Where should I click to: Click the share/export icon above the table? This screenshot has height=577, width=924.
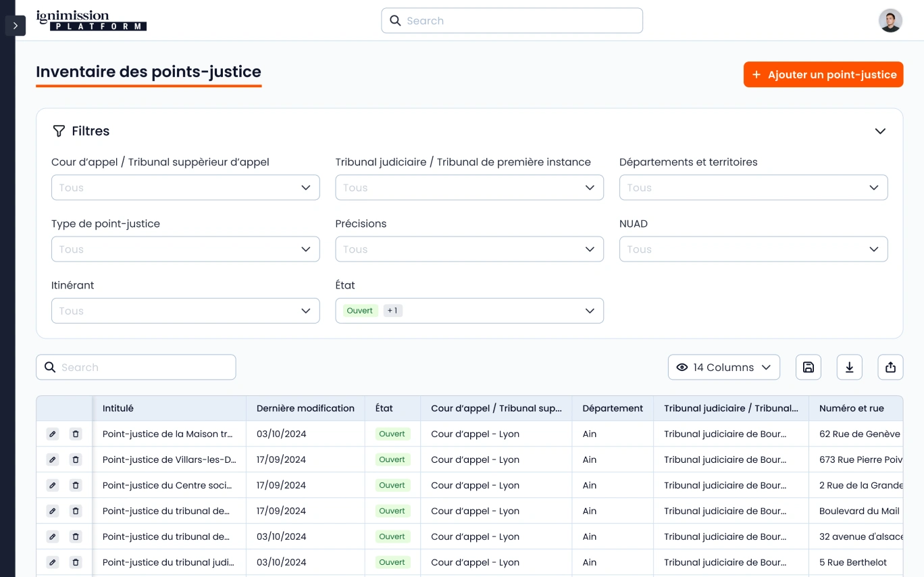pyautogui.click(x=890, y=367)
